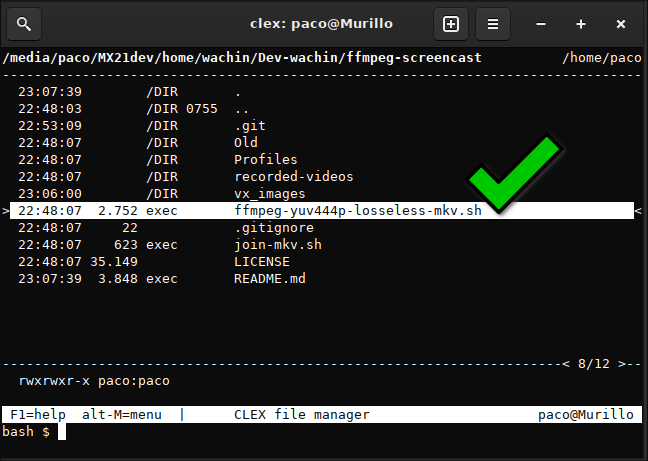Select the .gitignore file row
The height and width of the screenshot is (461, 648).
click(x=322, y=228)
